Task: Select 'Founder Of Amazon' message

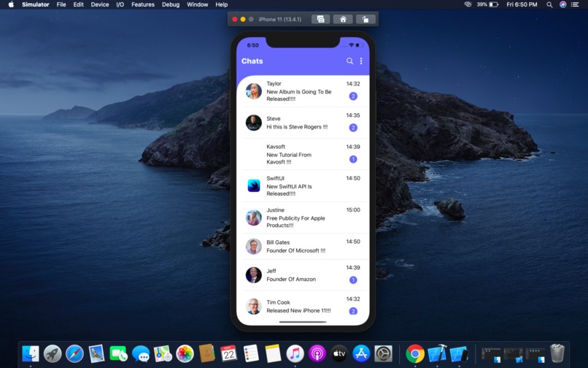Action: pos(291,279)
